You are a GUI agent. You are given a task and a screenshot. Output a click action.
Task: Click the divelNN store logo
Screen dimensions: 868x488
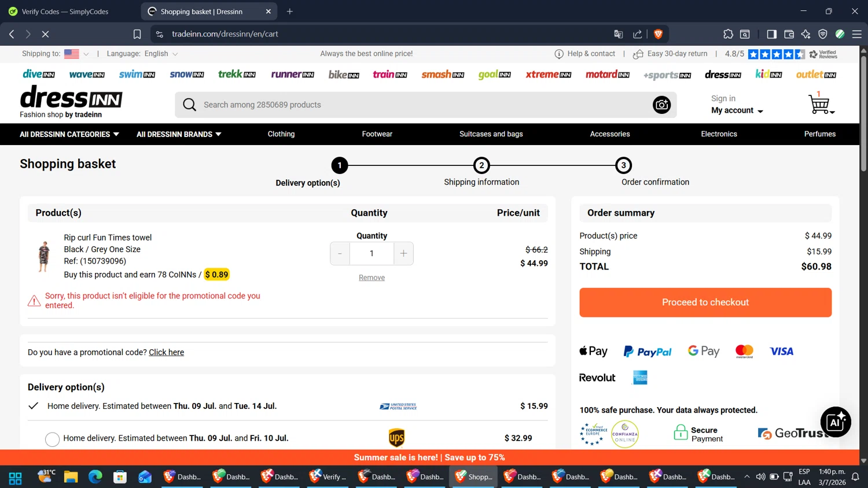39,74
